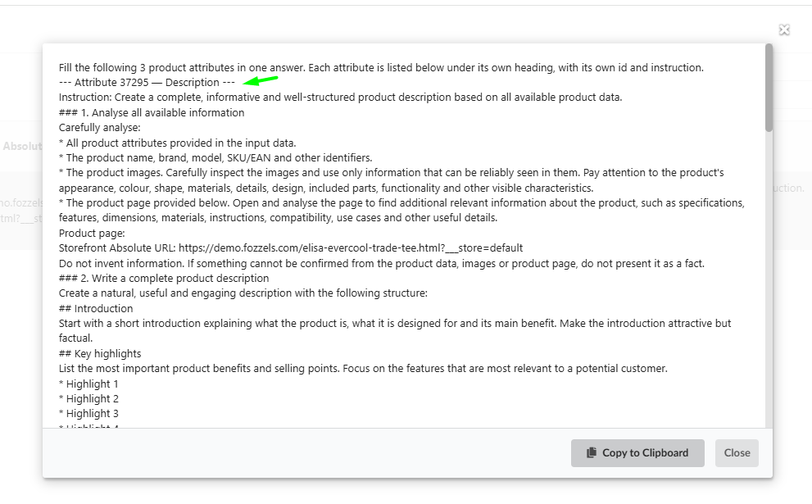Click the Copy to Clipboard button
This screenshot has width=812, height=504.
[x=637, y=453]
